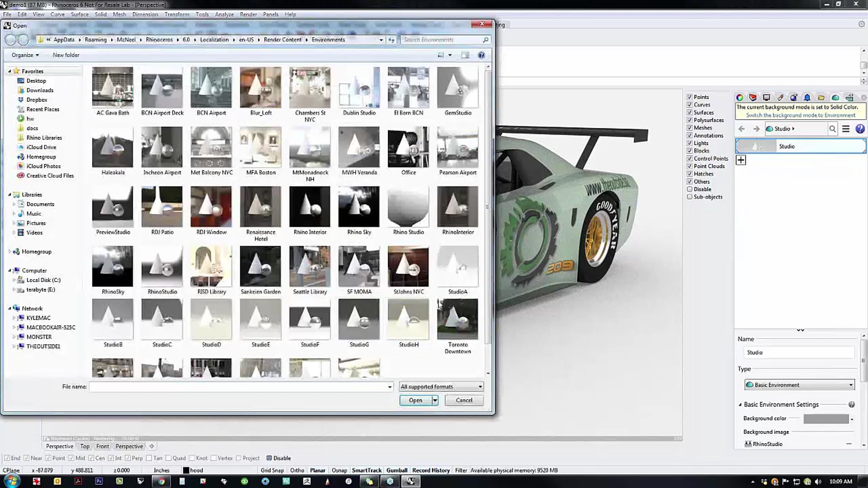The width and height of the screenshot is (868, 488).
Task: Open the Surface menu
Action: [x=80, y=14]
